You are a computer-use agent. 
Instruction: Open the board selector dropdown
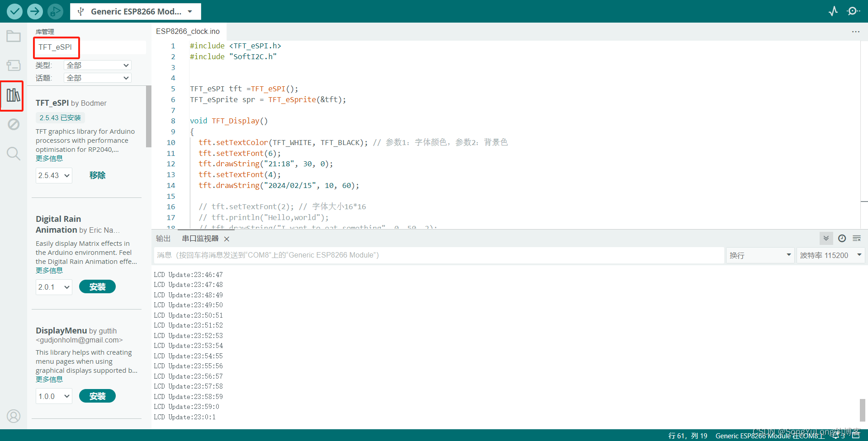click(136, 11)
